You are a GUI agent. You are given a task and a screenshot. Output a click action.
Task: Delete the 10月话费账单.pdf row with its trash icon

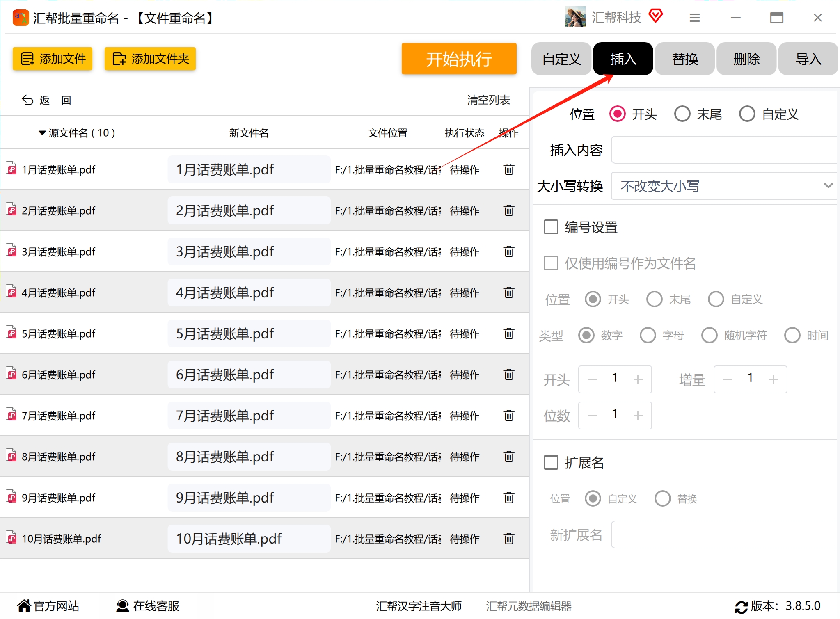click(x=509, y=539)
